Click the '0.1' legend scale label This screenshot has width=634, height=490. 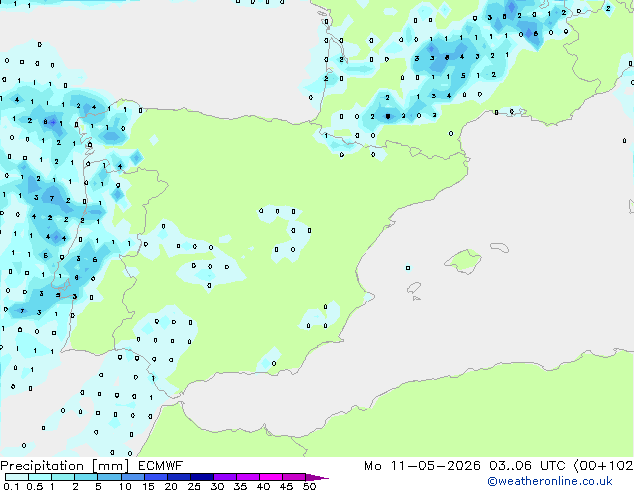(11, 486)
